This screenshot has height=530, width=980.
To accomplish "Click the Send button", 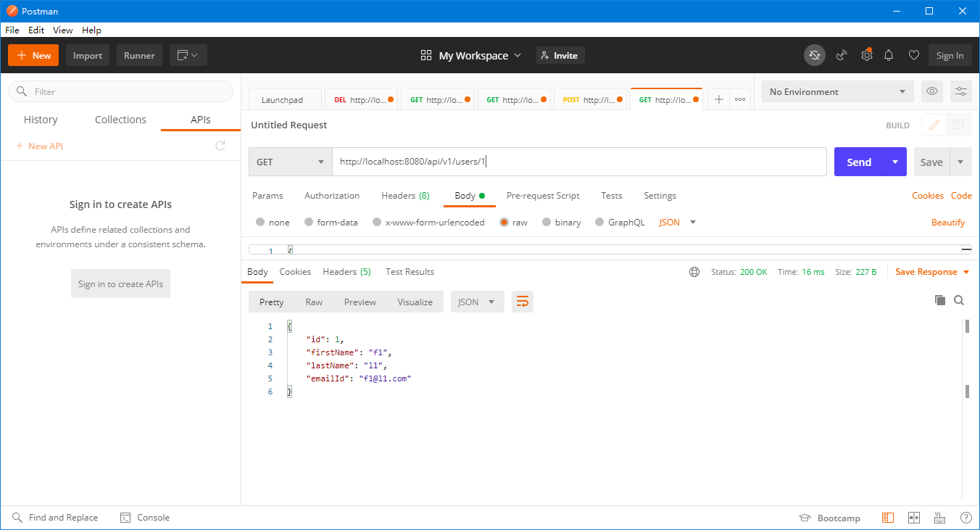I will coord(859,162).
